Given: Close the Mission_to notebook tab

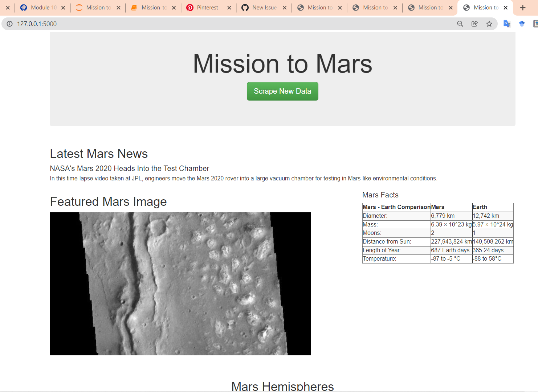Looking at the screenshot, I should [174, 8].
